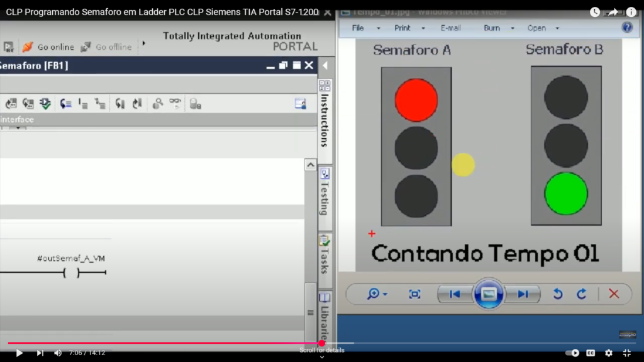Click actual size button in Photo Viewer

click(414, 294)
